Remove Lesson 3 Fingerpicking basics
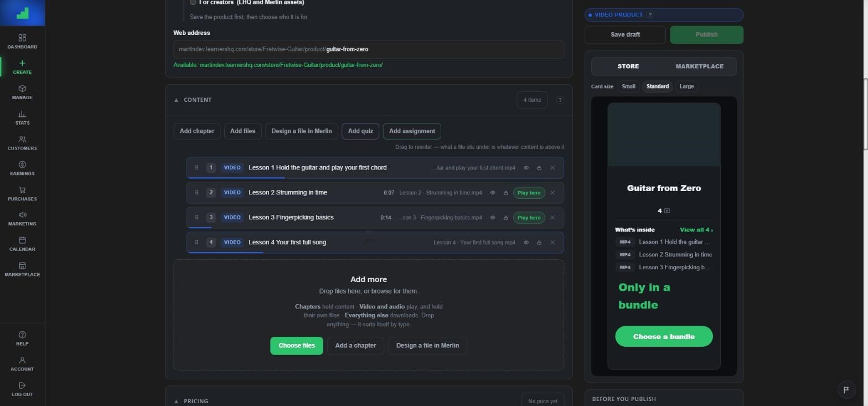Screen dimensions: 868x406 click(552, 218)
